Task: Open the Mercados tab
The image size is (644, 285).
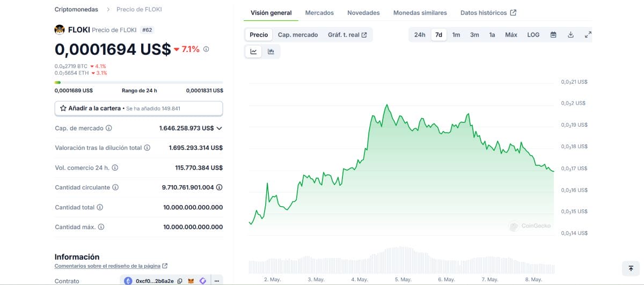Action: coord(319,13)
